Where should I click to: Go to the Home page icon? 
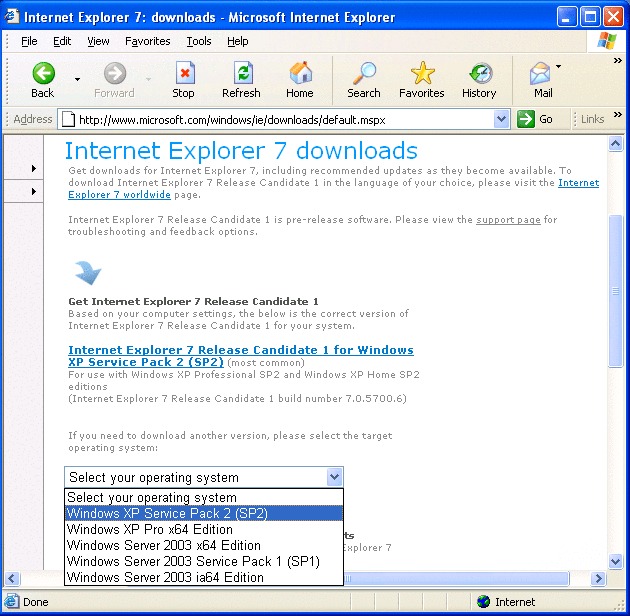click(x=301, y=73)
